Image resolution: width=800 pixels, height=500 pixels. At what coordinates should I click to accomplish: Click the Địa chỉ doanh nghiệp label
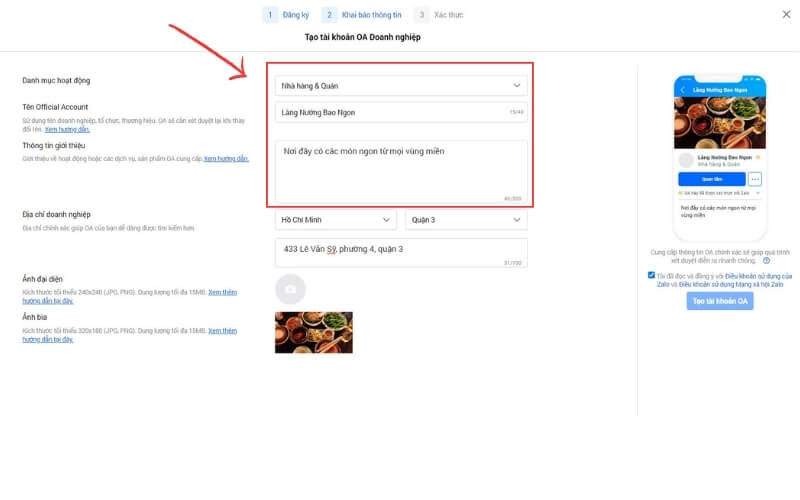tap(56, 214)
